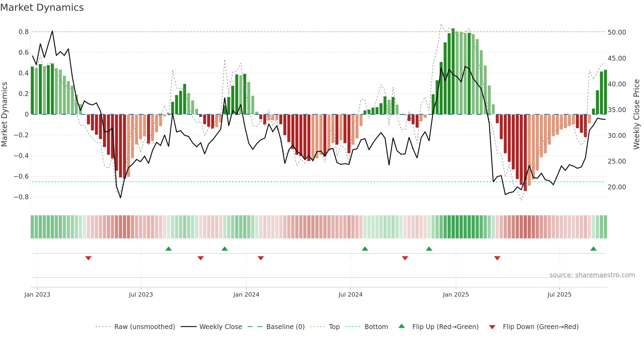Click the weekly close low point in May 2023
Screen dimensions: 644x362
pos(120,198)
